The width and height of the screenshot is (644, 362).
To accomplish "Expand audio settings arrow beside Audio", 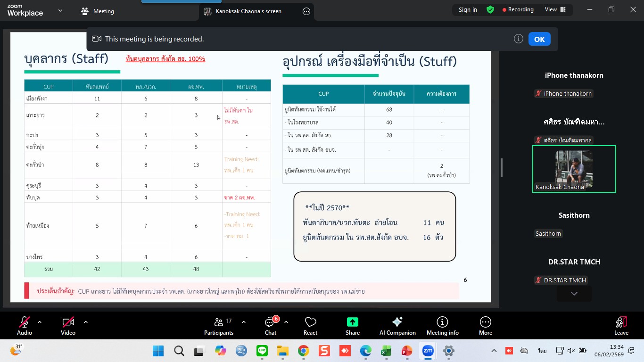I will 40,322.
